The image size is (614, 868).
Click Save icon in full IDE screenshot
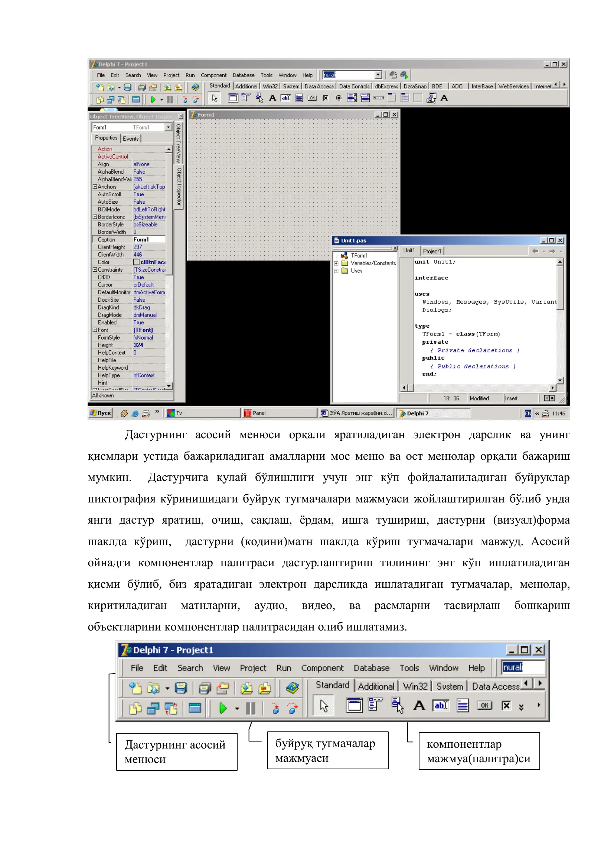pos(128,87)
